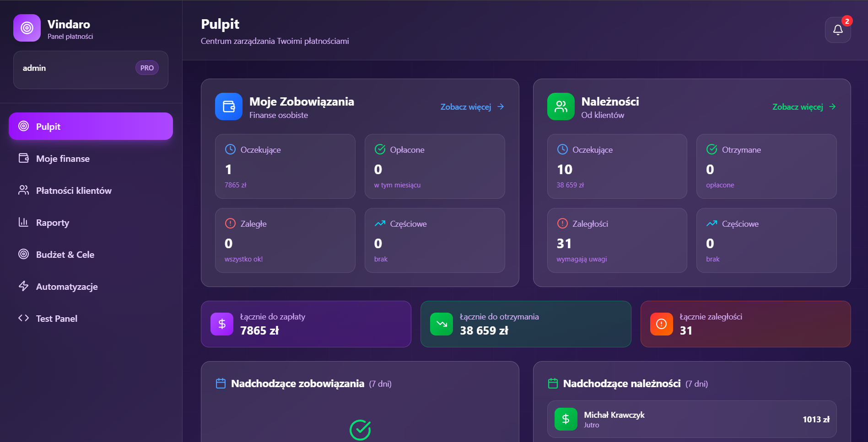Open the Pulpit menu item
This screenshot has width=868, height=442.
point(91,127)
